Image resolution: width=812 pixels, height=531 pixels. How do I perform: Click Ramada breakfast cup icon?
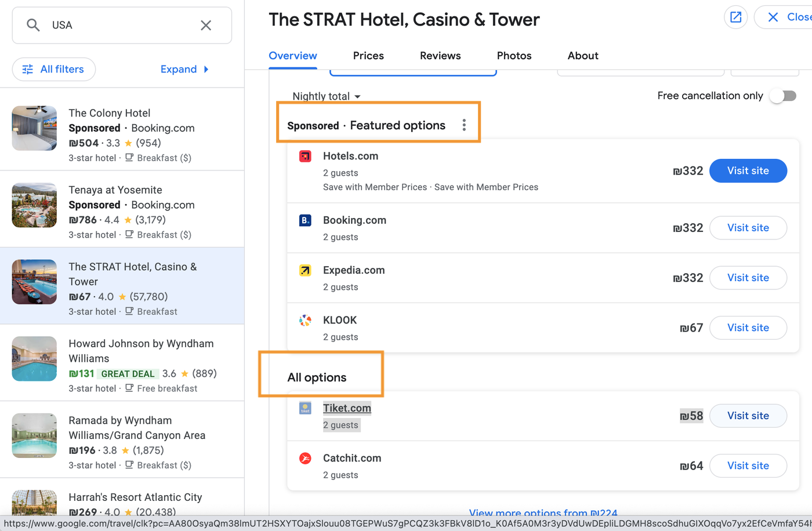tap(129, 464)
